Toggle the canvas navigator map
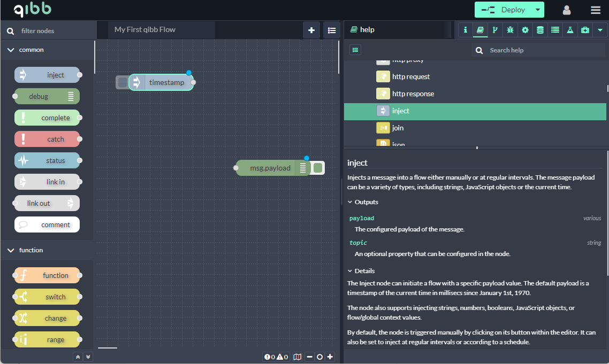Screen dimensions: 609x364 298,357
